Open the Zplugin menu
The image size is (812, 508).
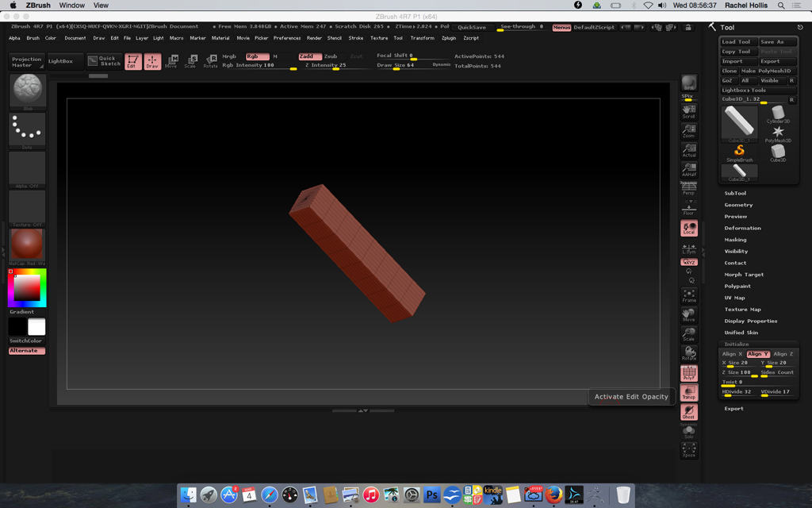[x=449, y=38]
